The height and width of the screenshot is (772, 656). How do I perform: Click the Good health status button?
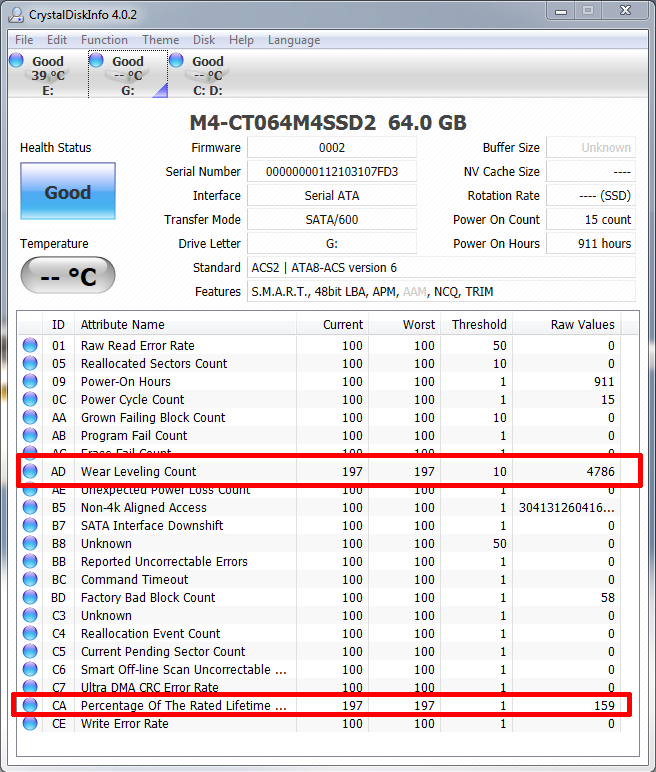click(x=68, y=191)
